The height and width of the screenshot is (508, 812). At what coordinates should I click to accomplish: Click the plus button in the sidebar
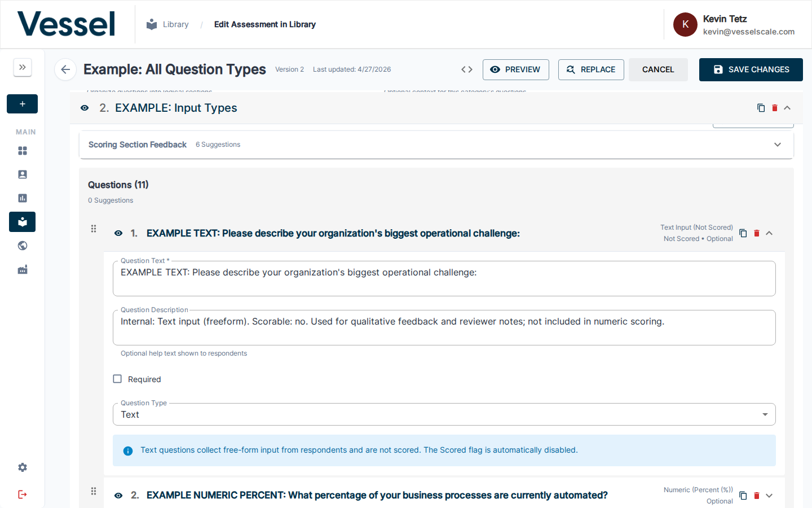pyautogui.click(x=23, y=104)
